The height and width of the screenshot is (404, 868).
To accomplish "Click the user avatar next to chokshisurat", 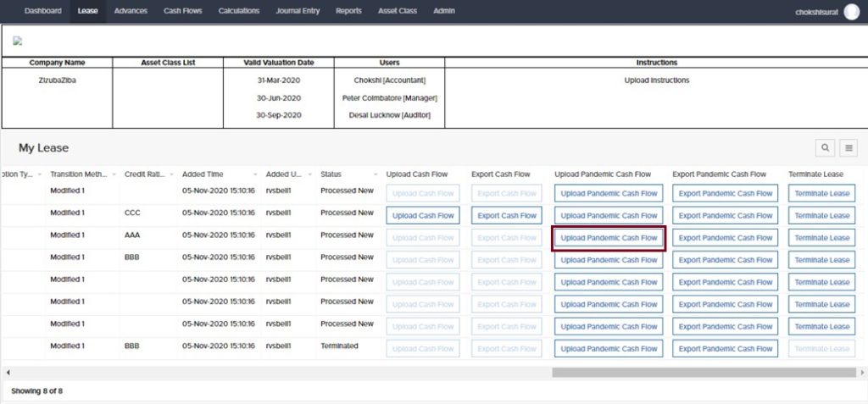I will click(x=851, y=11).
